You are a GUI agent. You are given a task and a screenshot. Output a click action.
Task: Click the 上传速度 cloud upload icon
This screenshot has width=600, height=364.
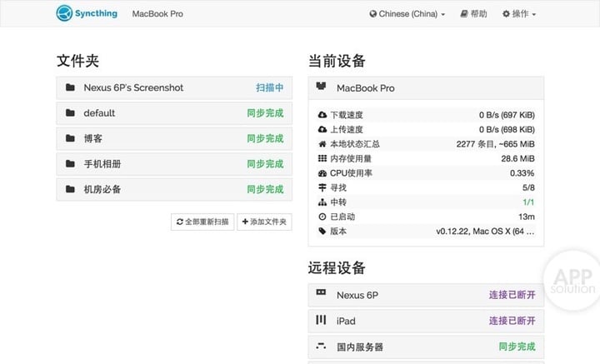[322, 129]
